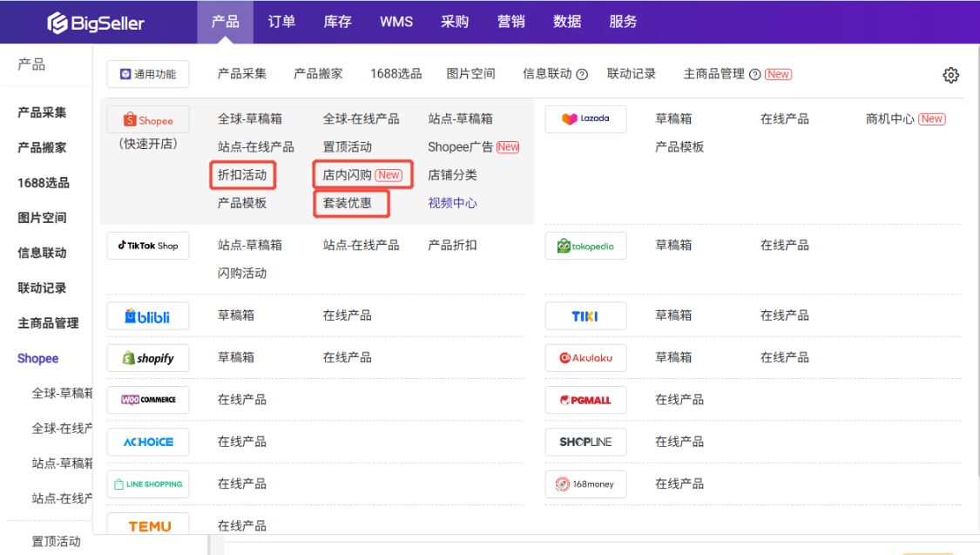
Task: Click help icon next to 信息联动
Action: tap(582, 74)
